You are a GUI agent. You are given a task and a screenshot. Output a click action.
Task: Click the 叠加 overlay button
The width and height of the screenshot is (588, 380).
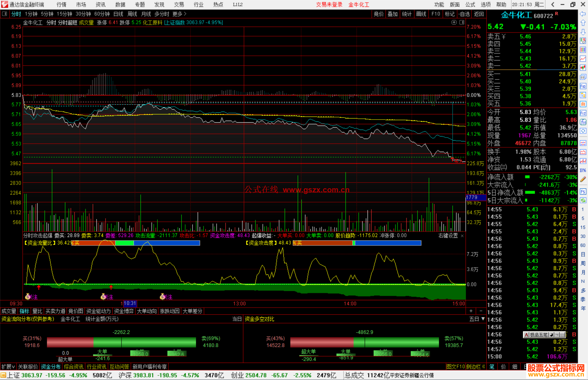click(393, 14)
